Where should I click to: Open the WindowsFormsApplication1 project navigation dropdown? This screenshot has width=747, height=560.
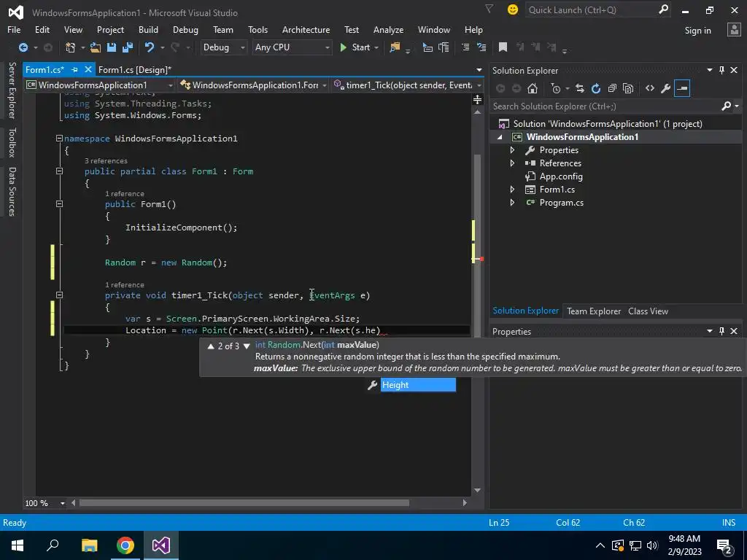[x=170, y=85]
